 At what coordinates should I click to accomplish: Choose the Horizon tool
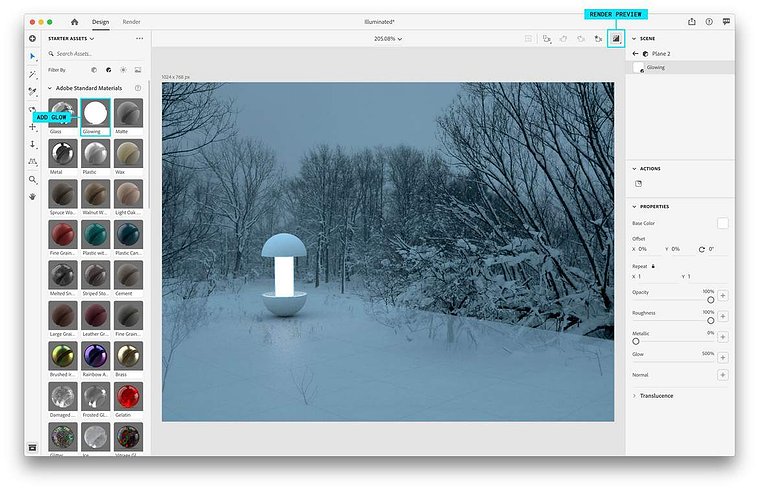[32, 162]
